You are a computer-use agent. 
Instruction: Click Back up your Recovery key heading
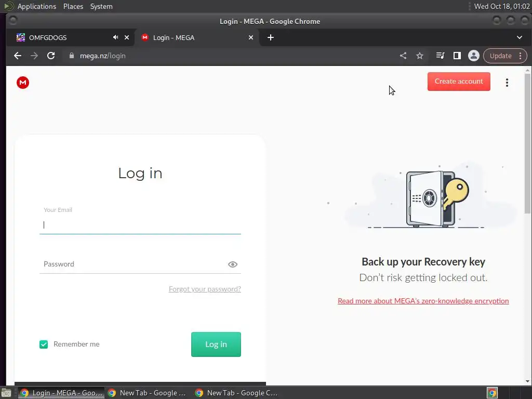423,262
